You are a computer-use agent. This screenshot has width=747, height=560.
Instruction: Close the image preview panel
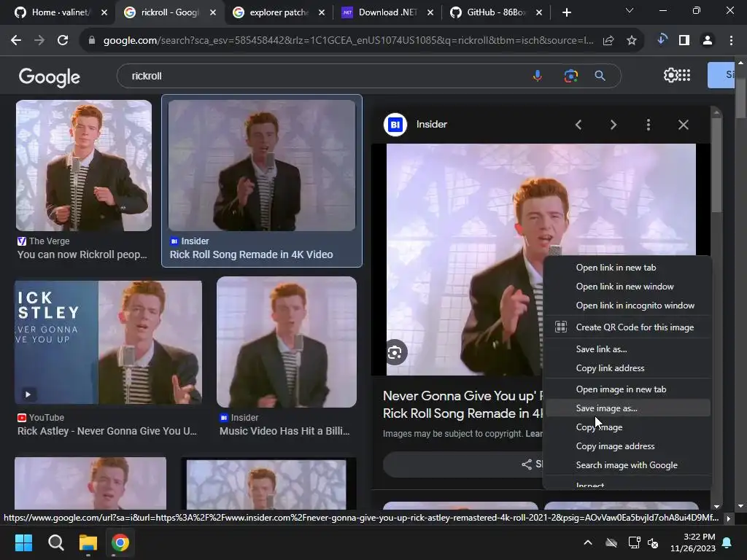coord(683,125)
